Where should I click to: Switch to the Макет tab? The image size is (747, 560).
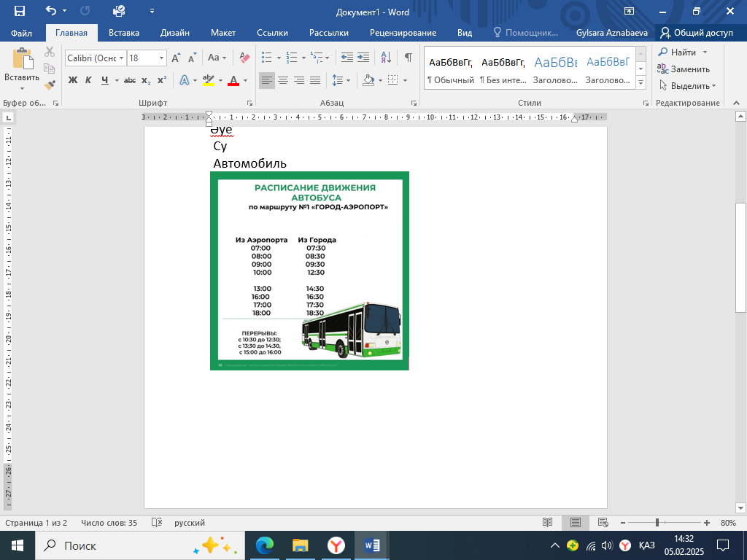pos(223,33)
